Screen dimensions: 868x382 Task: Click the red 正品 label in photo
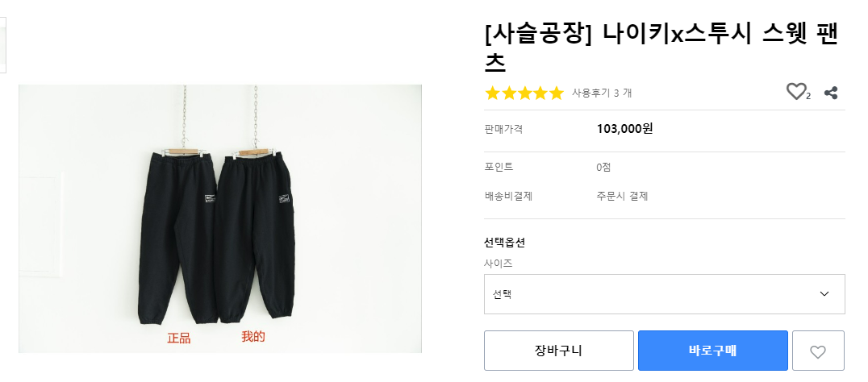point(178,338)
